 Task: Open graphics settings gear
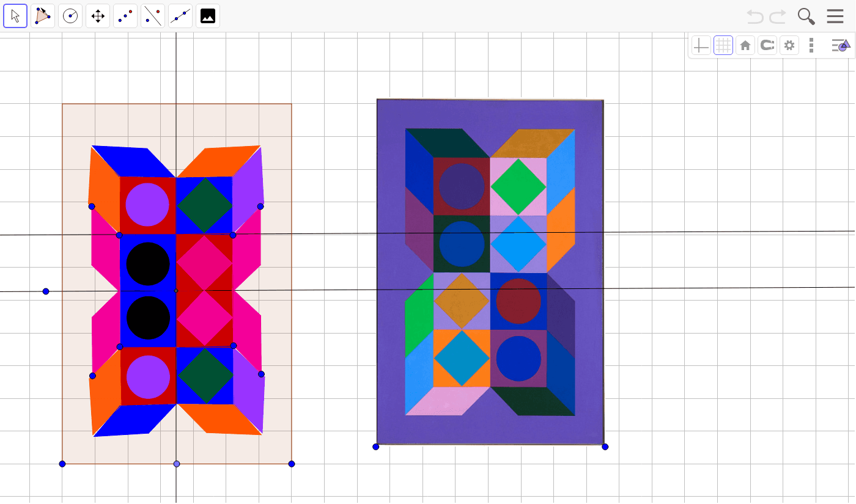(x=789, y=45)
